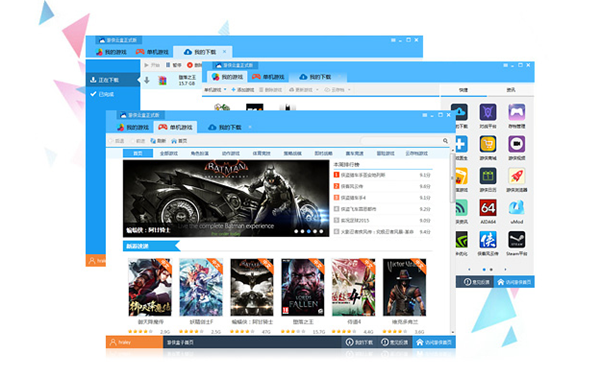This screenshot has width=600, height=377.
Task: Select the first dot of Batman banner carousel
Action: 296,231
